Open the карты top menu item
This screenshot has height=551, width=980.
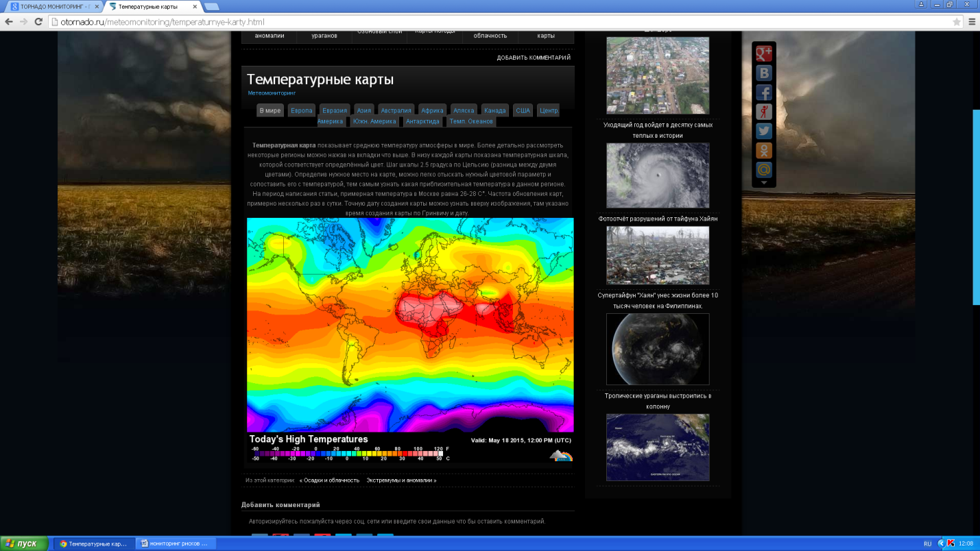(546, 36)
